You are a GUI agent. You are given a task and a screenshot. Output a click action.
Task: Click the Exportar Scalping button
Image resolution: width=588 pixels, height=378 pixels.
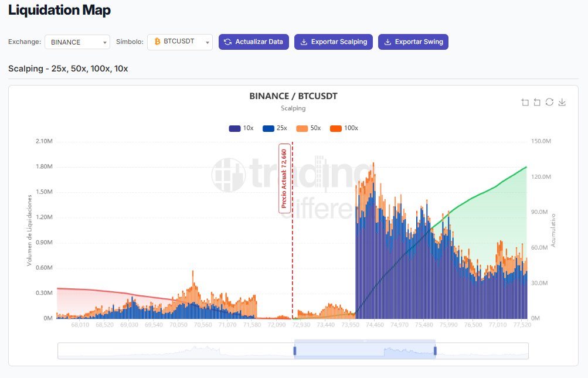click(x=334, y=42)
